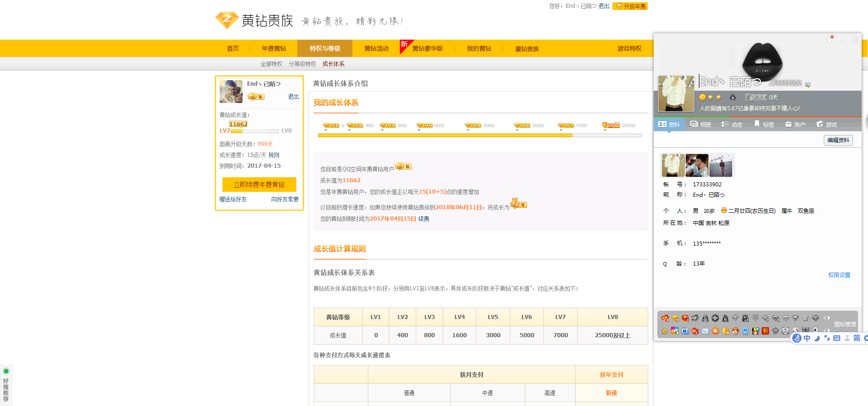Click the red video camera icon
Image resolution: width=868 pixels, height=406 pixels.
coord(695,331)
